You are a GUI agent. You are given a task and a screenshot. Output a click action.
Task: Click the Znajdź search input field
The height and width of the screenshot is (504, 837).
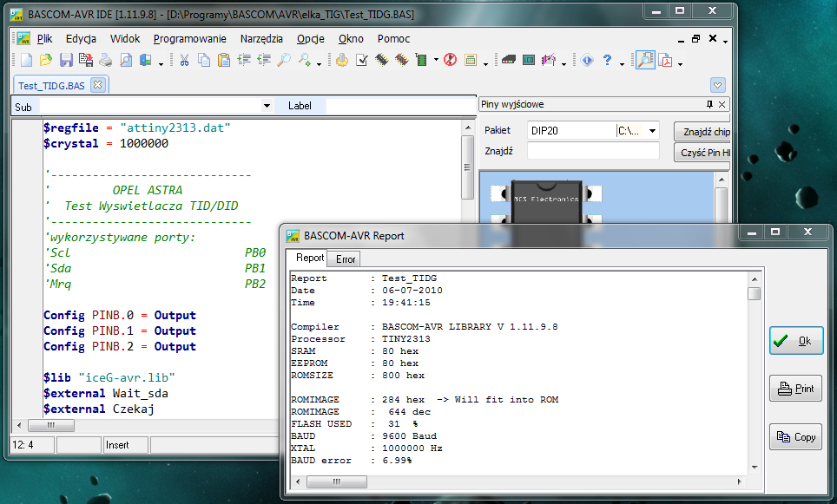(593, 151)
